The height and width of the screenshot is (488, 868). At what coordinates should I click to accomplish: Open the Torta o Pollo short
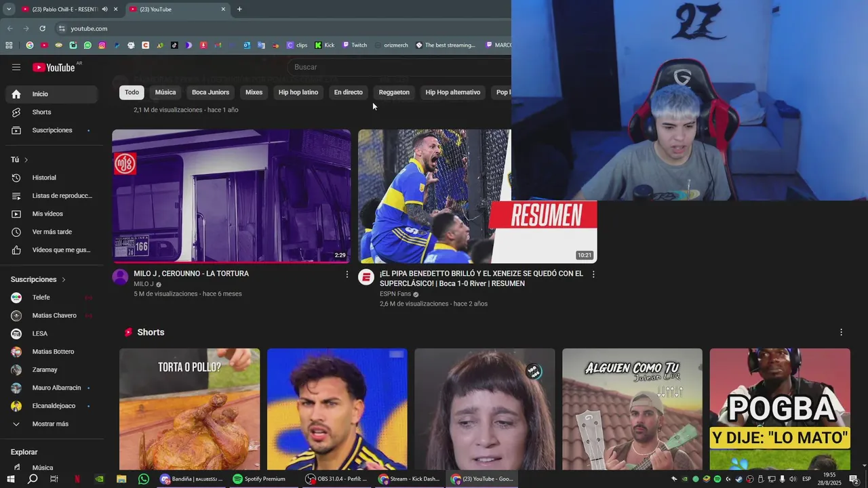point(189,409)
